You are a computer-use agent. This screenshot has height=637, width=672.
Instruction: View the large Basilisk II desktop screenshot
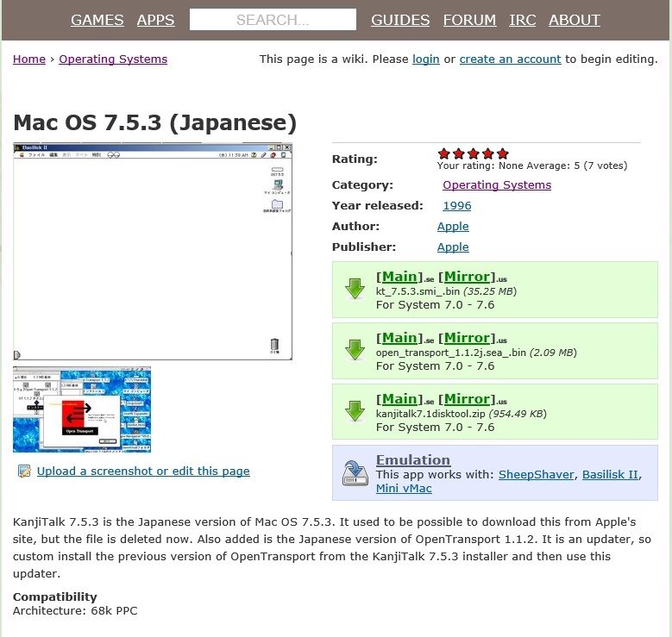click(153, 252)
